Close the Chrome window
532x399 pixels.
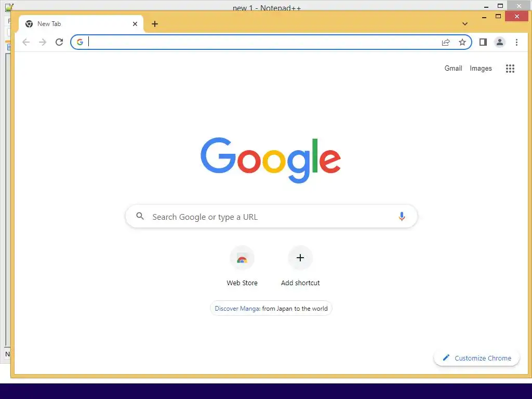pos(516,16)
